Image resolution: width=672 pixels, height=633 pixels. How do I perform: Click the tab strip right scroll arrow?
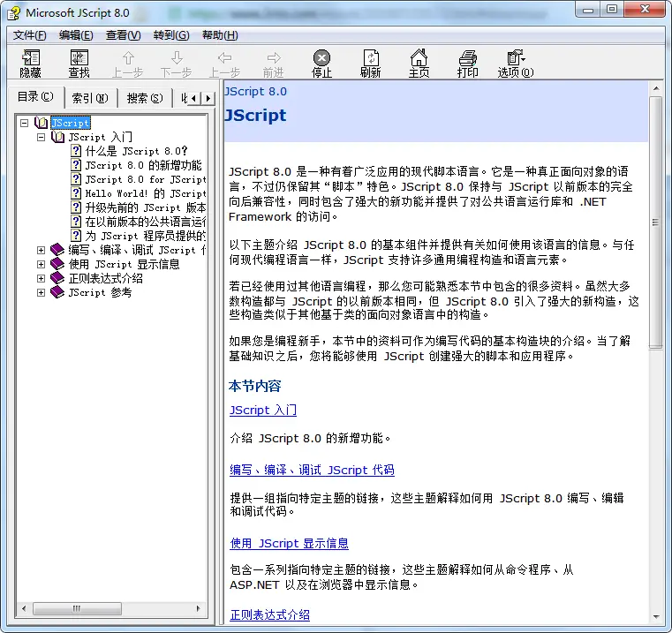[x=208, y=98]
